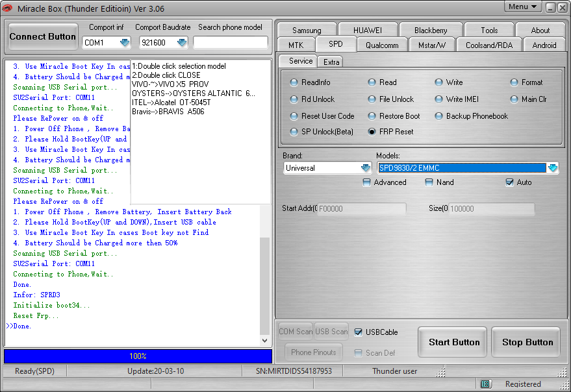Open the Models SPD9830/2 EMMC dropdown arrow
Viewport: 571px width, 392px height.
[552, 168]
